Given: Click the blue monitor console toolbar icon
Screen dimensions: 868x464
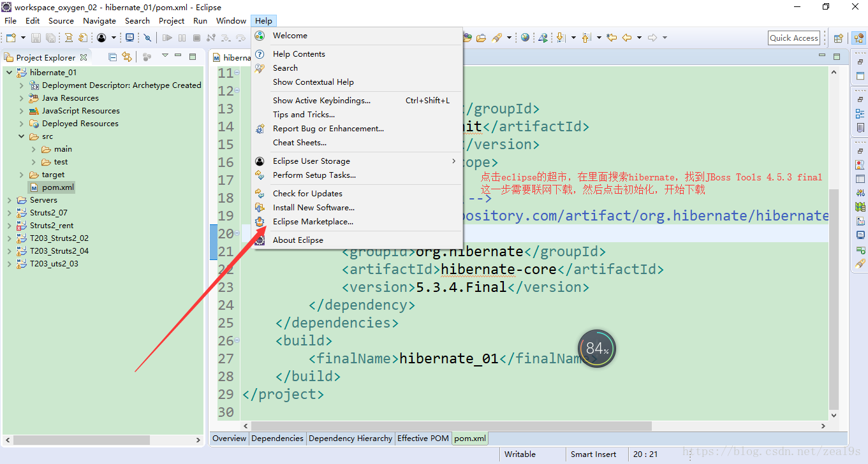Looking at the screenshot, I should pos(130,38).
